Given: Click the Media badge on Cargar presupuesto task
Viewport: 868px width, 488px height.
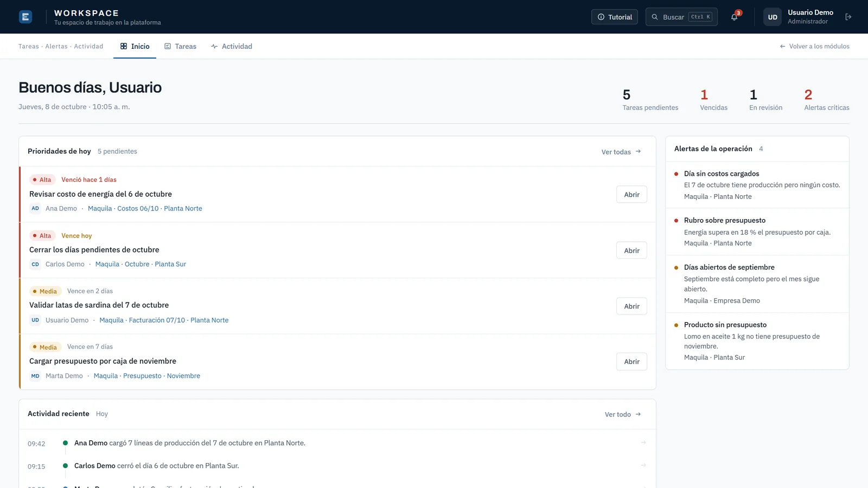Looking at the screenshot, I should (44, 347).
